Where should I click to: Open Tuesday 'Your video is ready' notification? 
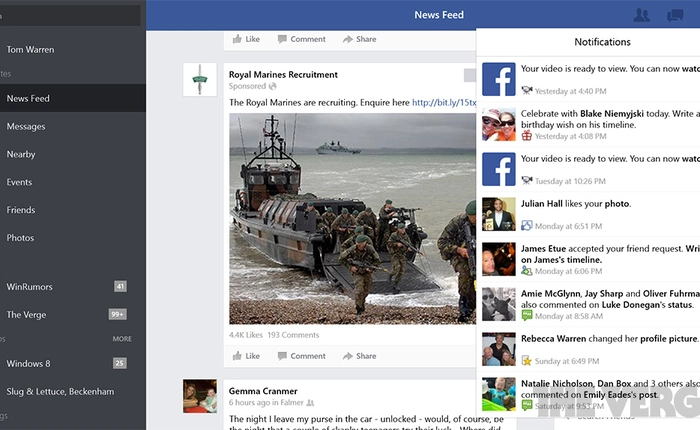click(588, 169)
